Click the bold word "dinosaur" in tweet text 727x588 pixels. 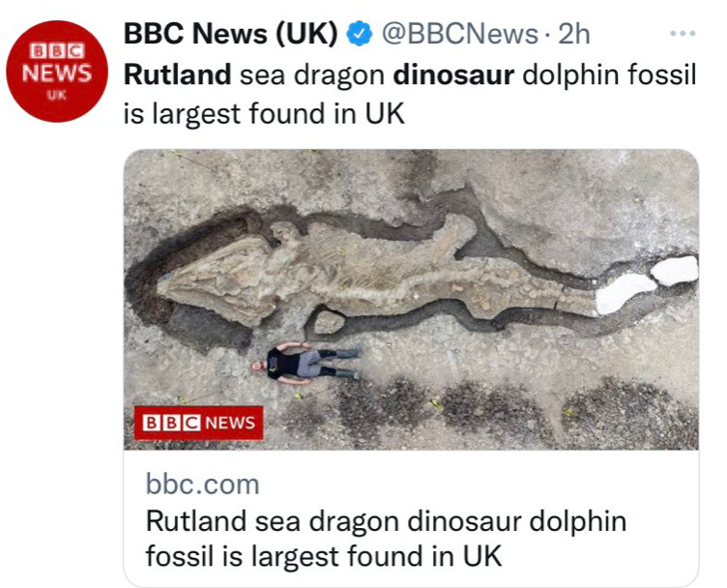point(453,74)
